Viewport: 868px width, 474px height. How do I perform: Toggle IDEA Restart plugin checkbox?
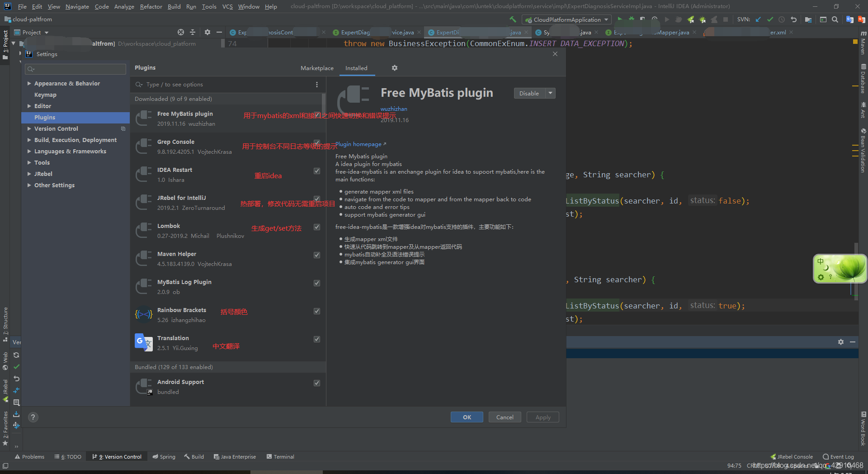(317, 171)
